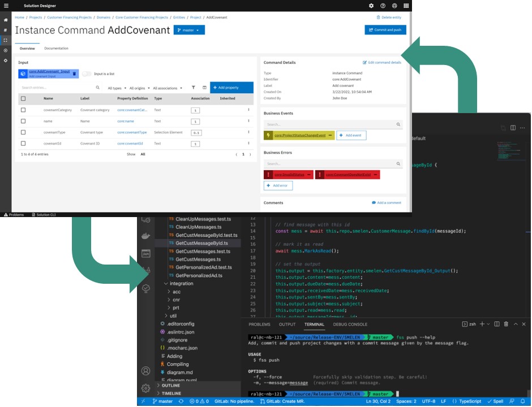This screenshot has height=407, width=532.
Task: Switch to the Documentation tab
Action: coord(56,49)
